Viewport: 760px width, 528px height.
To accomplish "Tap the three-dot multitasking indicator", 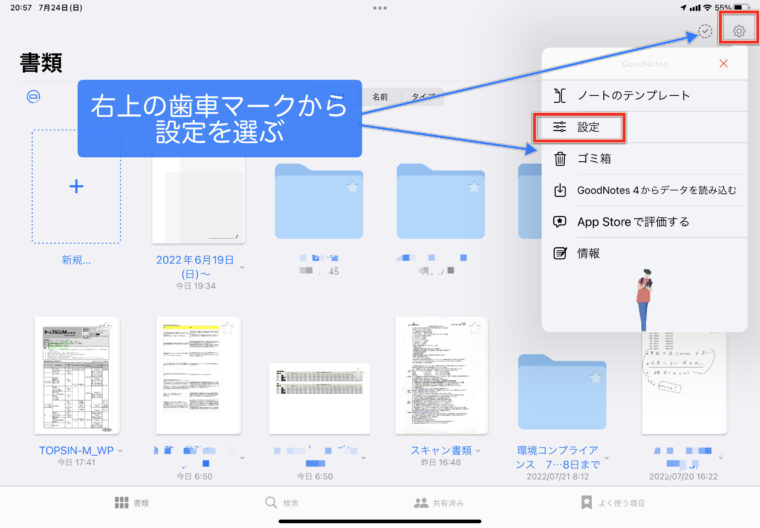I will pos(380,8).
